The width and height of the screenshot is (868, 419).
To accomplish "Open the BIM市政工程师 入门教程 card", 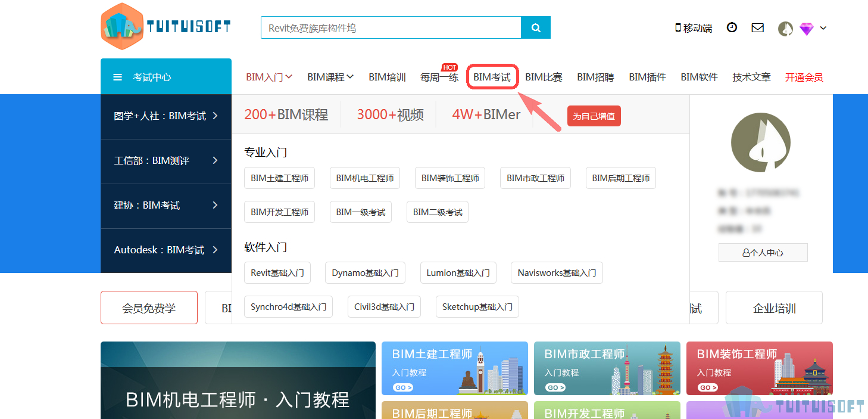I will tap(607, 368).
